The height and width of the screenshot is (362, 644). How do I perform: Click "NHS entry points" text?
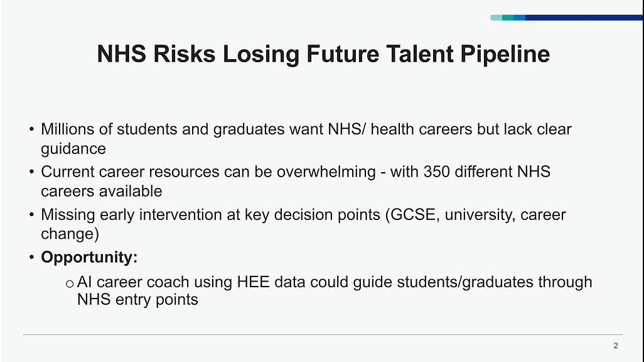coord(137,300)
